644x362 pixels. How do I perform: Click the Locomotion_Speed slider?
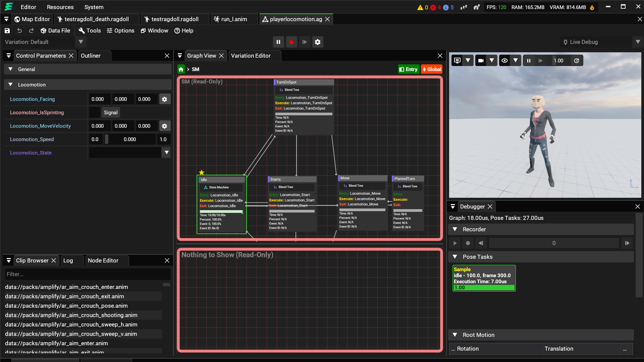pos(130,139)
